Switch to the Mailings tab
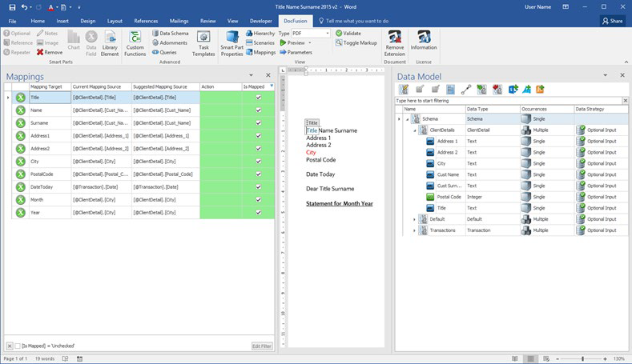The width and height of the screenshot is (632, 364). click(x=179, y=21)
